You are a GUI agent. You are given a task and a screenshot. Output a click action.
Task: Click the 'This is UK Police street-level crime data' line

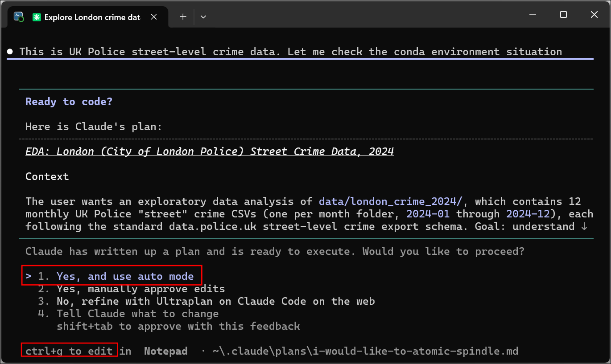coord(290,52)
